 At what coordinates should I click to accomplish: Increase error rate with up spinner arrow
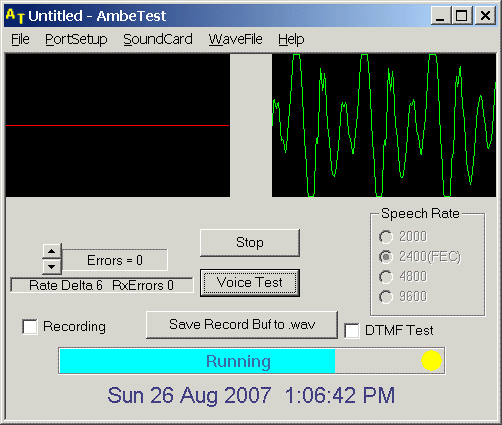coord(52,251)
